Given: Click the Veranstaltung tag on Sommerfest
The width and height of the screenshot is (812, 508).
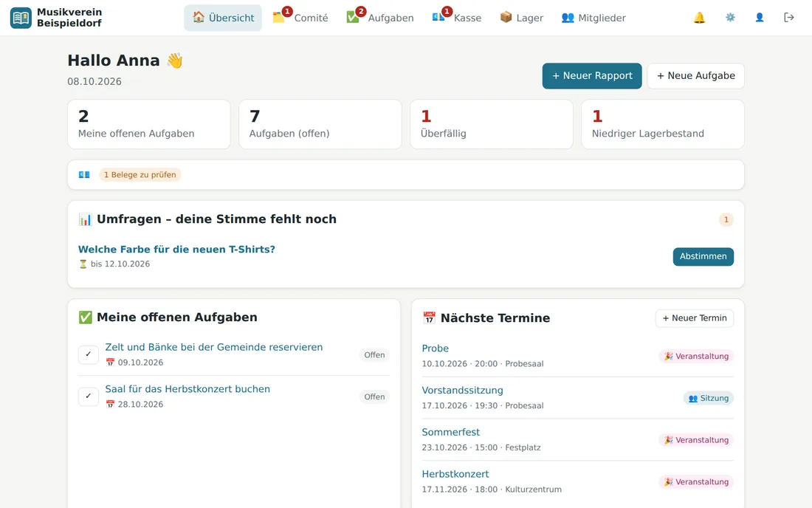Looking at the screenshot, I should (x=697, y=440).
